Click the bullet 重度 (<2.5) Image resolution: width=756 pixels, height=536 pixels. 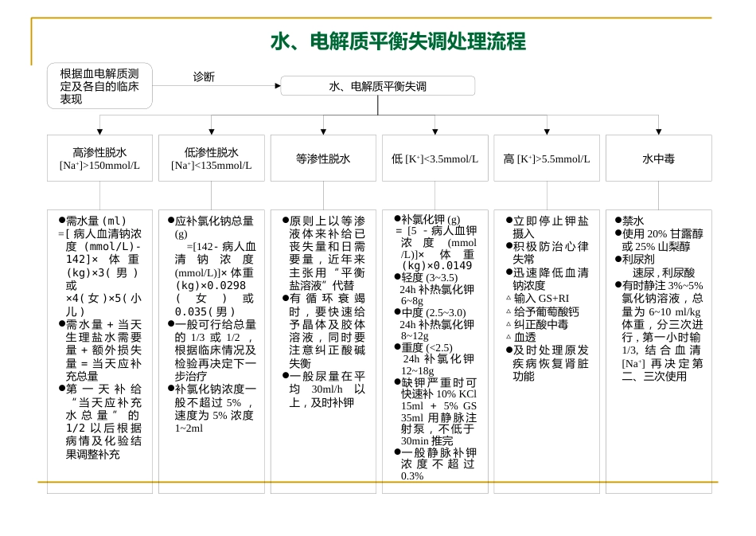coord(423,347)
